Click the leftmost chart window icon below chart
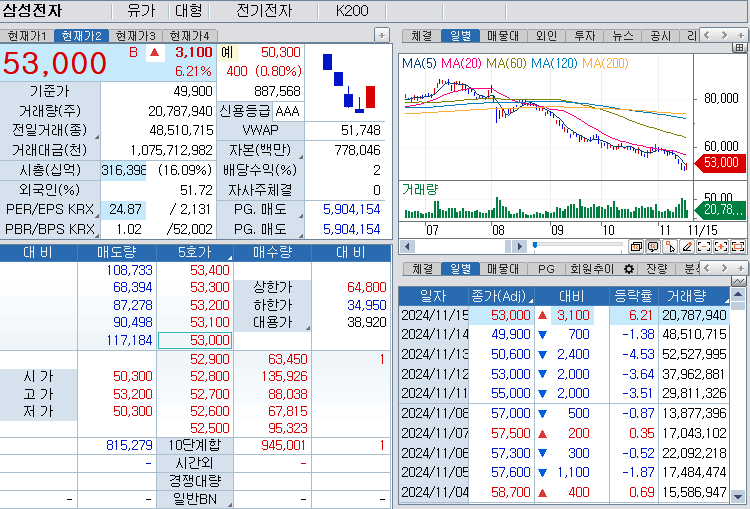 click(636, 246)
